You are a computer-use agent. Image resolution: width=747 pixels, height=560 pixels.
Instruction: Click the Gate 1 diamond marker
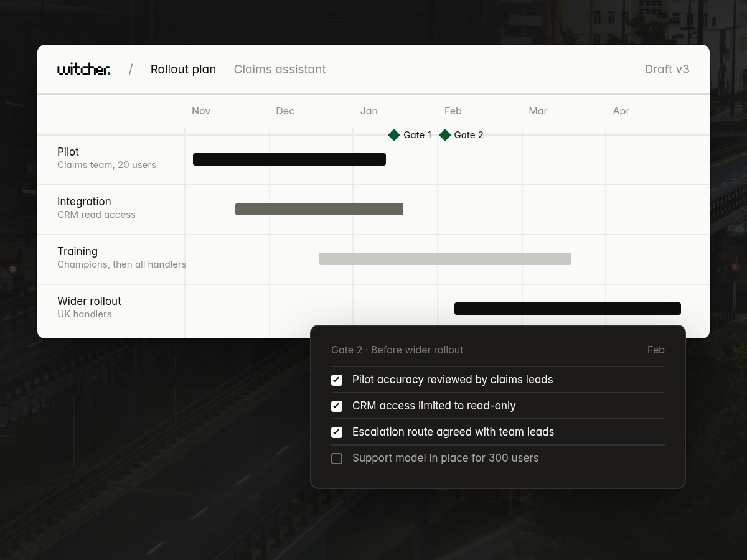click(394, 135)
